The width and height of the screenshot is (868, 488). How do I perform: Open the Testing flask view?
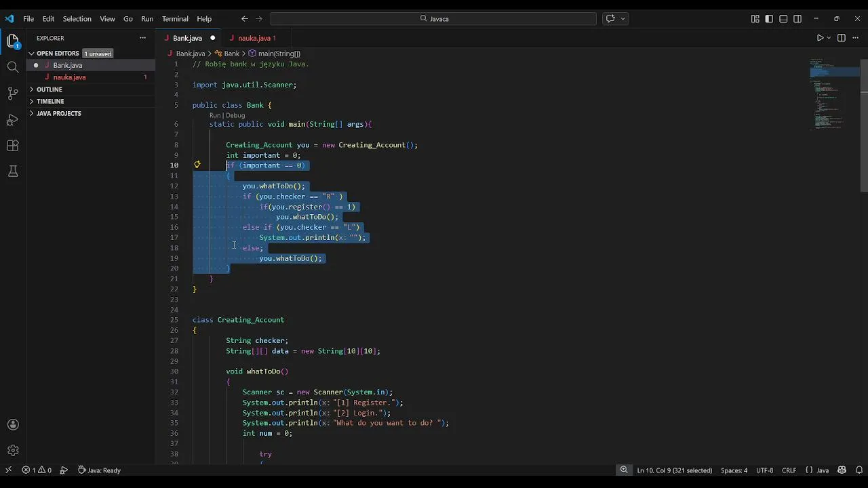click(13, 171)
